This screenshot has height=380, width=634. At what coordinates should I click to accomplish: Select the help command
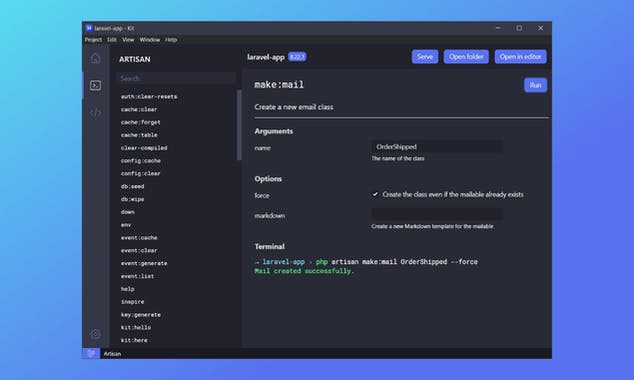coord(127,289)
